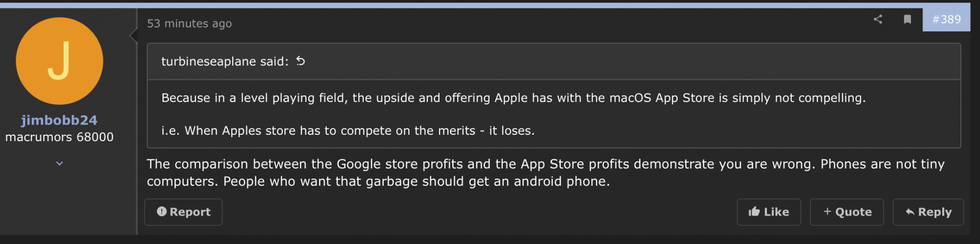Click the exclamation icon in Report

click(x=162, y=211)
